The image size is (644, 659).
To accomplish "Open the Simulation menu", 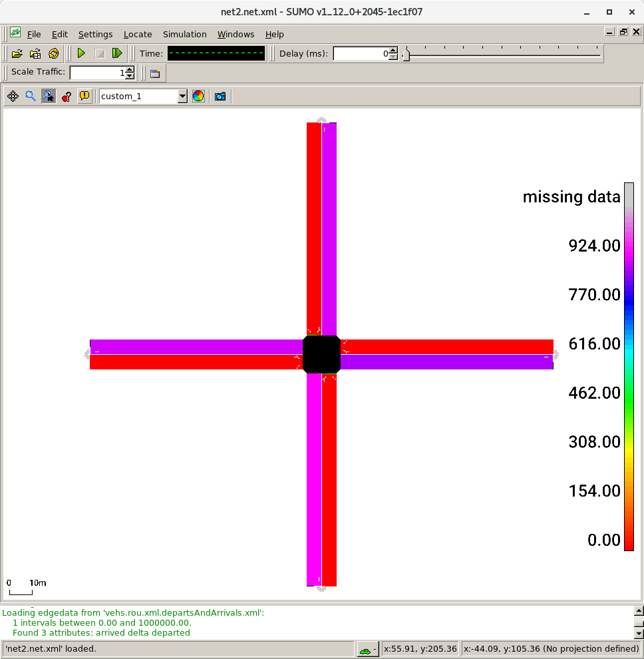I will click(184, 34).
